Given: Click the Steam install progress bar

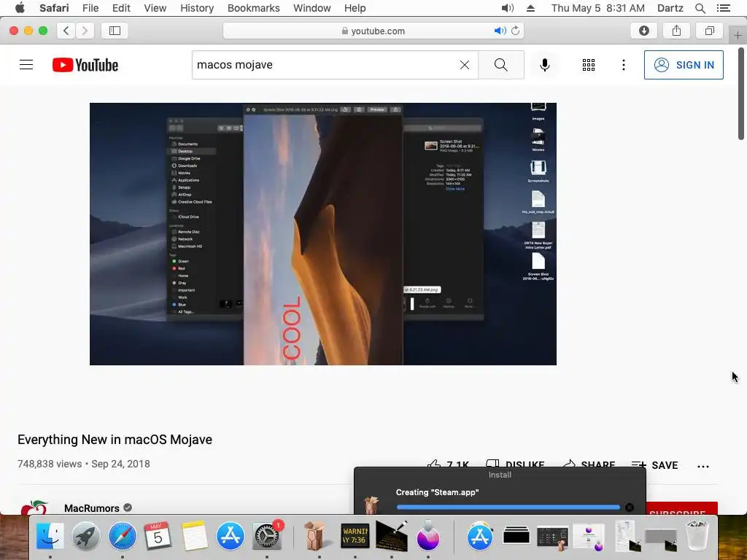Looking at the screenshot, I should pyautogui.click(x=508, y=507).
